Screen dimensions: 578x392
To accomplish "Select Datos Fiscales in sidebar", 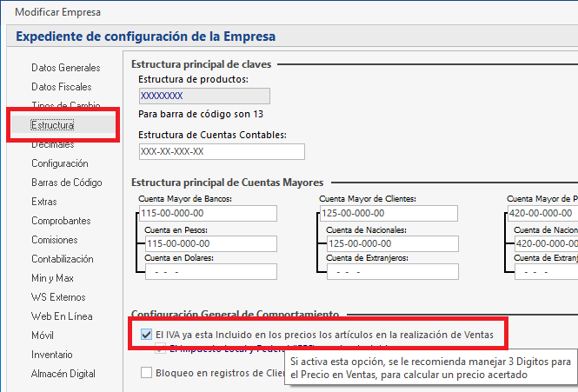I will (x=61, y=87).
